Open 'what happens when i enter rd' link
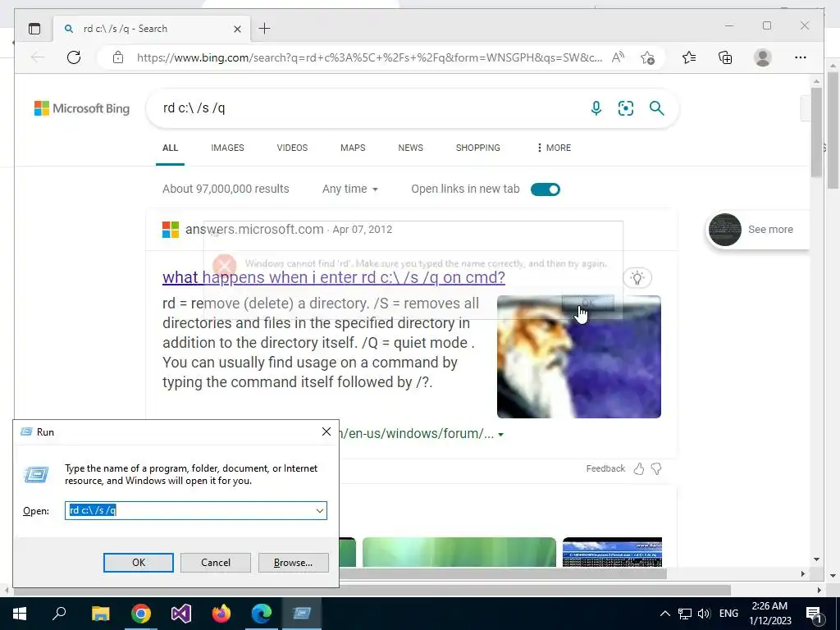This screenshot has width=840, height=630. (334, 277)
